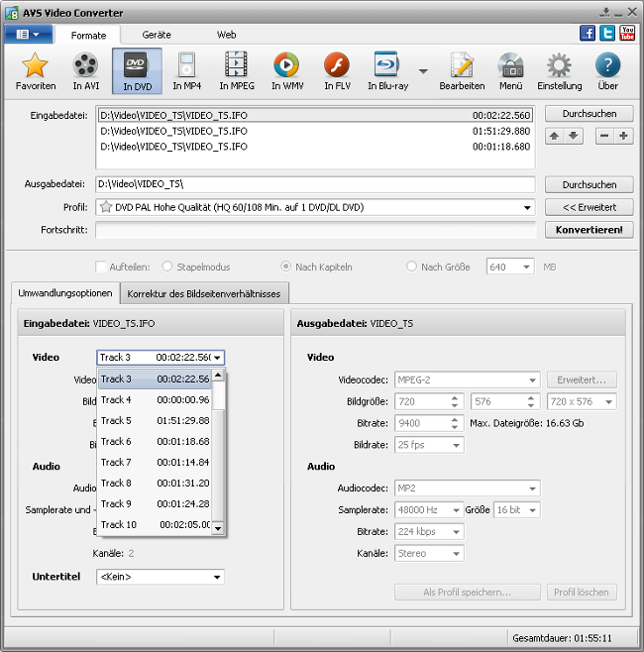The width and height of the screenshot is (644, 652).
Task: Open Korrektur des Bildseitenverhältnisses tab
Action: pyautogui.click(x=204, y=294)
